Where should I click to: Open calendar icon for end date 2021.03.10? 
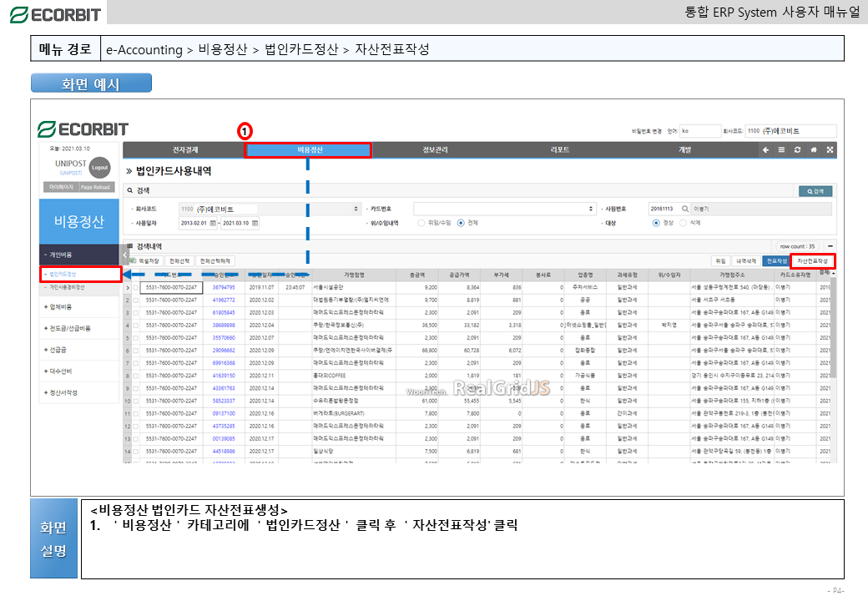[256, 224]
